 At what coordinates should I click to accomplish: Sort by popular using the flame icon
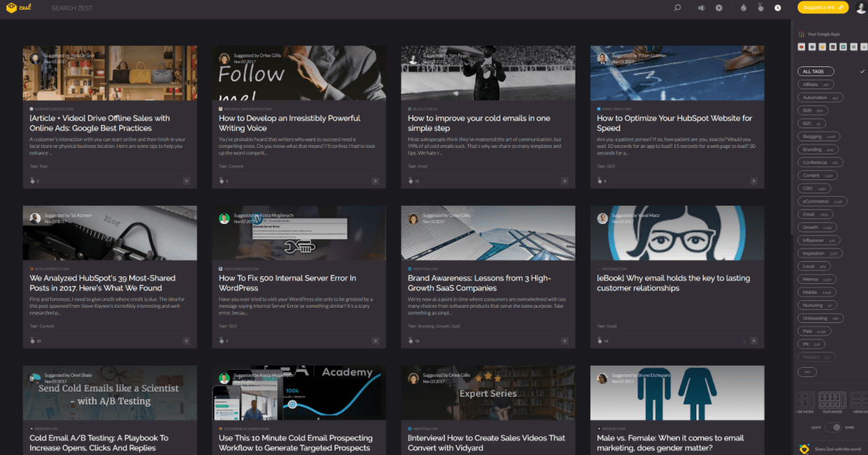[743, 8]
